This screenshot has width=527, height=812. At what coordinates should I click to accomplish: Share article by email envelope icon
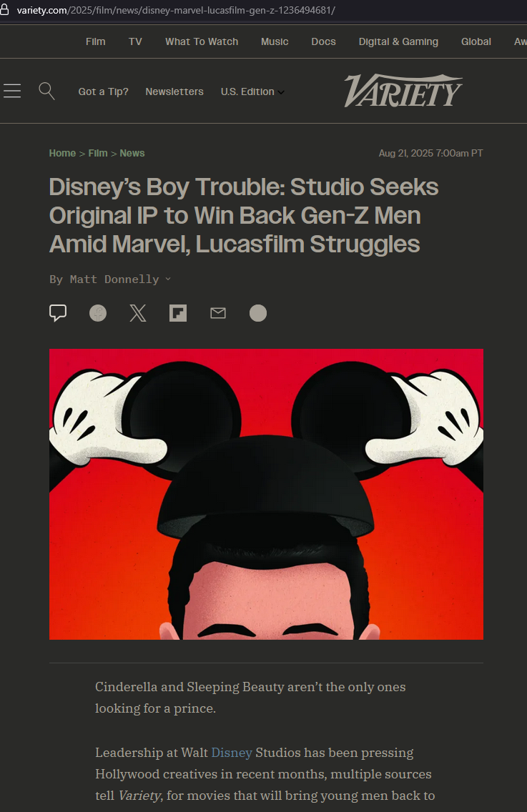pos(218,313)
